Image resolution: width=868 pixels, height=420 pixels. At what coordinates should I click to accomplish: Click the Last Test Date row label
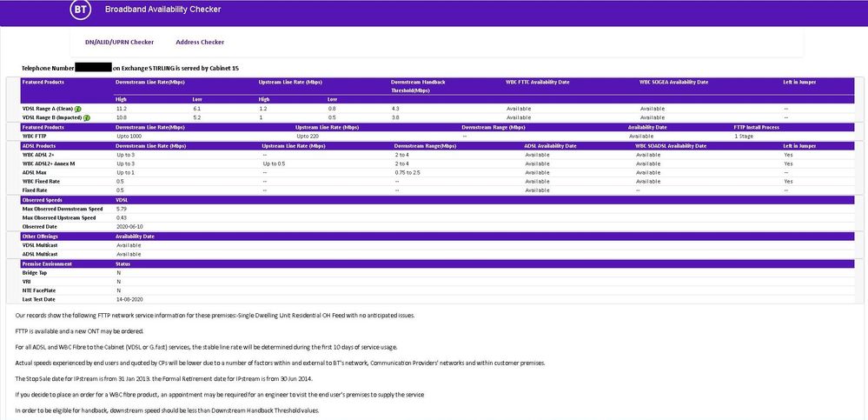[x=42, y=299]
